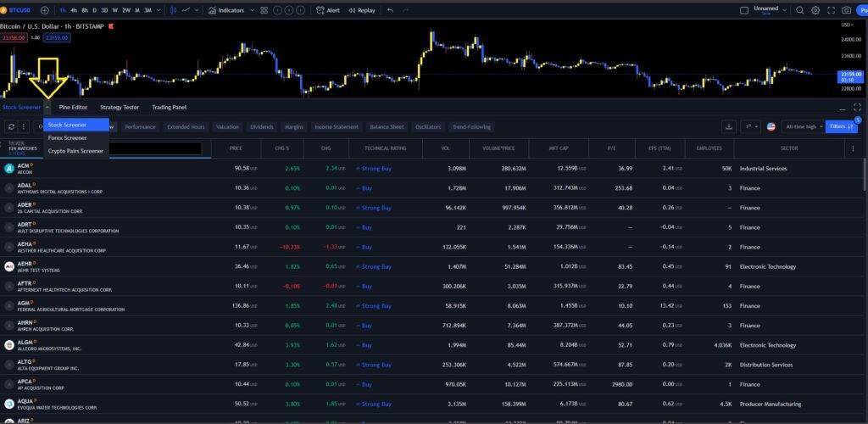Undo the last chart action
The width and height of the screenshot is (868, 424).
click(391, 10)
